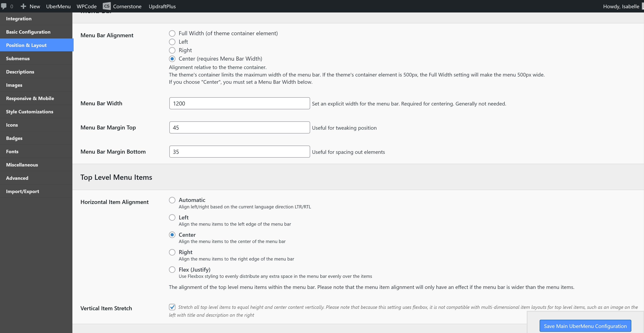This screenshot has height=333, width=644.
Task: Open the Responsive & Mobile tab
Action: tap(36, 98)
